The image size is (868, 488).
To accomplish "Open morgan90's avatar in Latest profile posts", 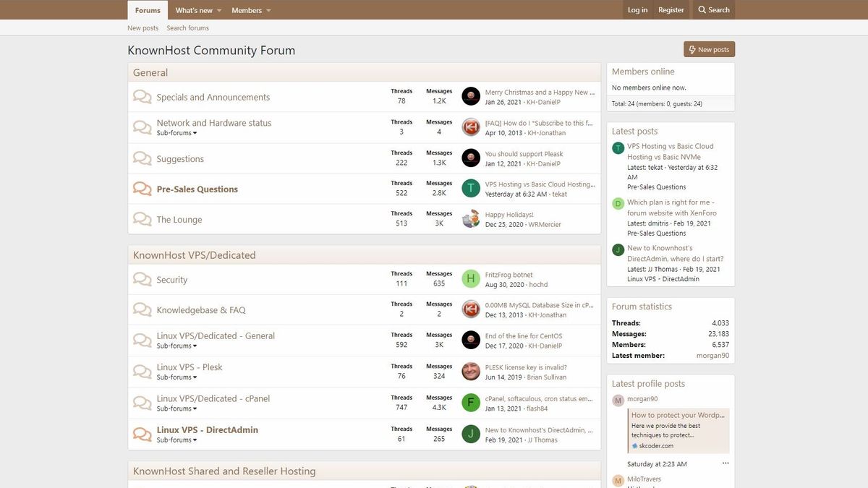I will click(618, 400).
